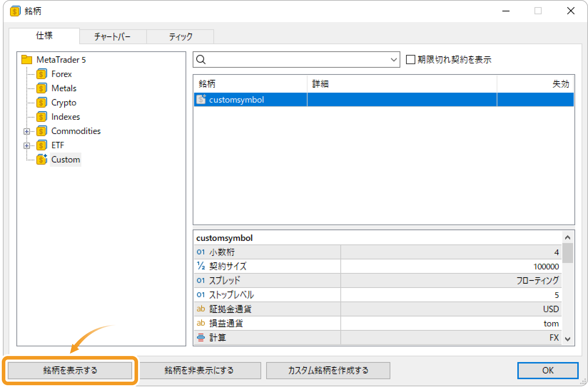Select Crypto in the symbol tree

(64, 103)
